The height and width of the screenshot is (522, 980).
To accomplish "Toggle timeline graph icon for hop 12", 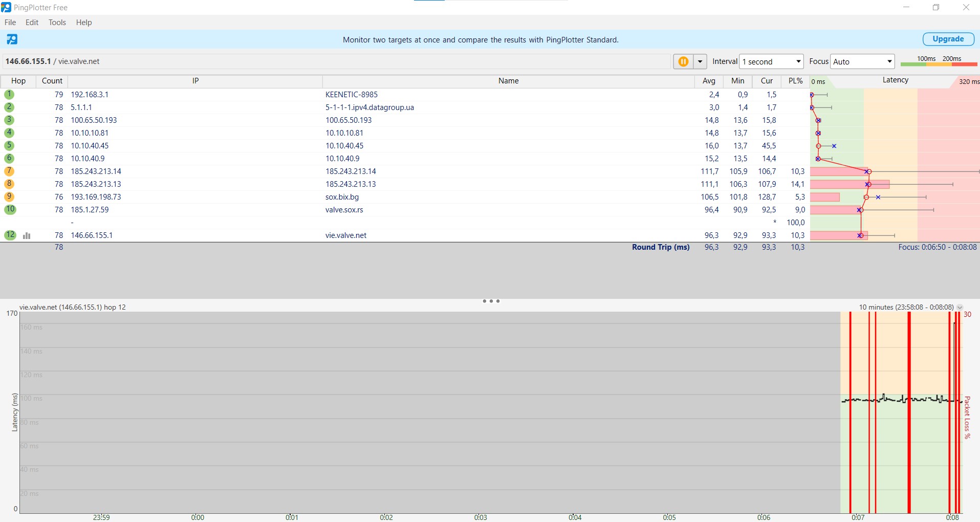I will (x=27, y=235).
